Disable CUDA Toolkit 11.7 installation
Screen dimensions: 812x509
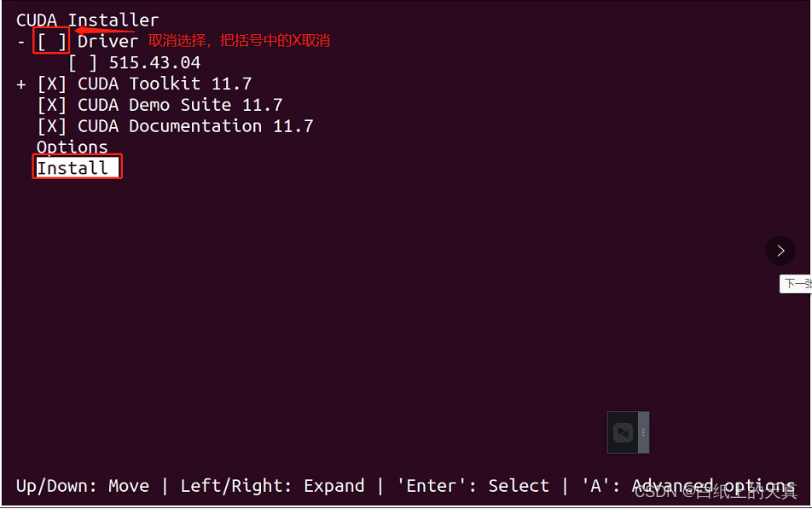(x=51, y=84)
